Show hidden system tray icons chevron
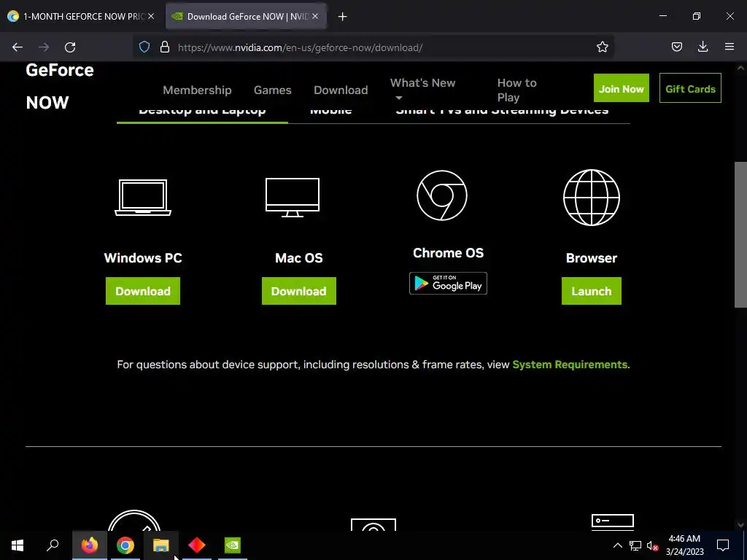 (617, 545)
